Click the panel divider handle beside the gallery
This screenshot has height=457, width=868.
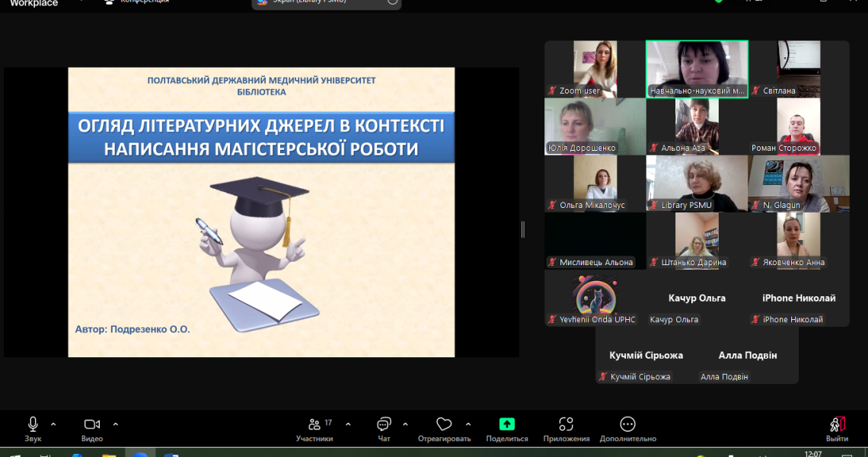pyautogui.click(x=522, y=229)
